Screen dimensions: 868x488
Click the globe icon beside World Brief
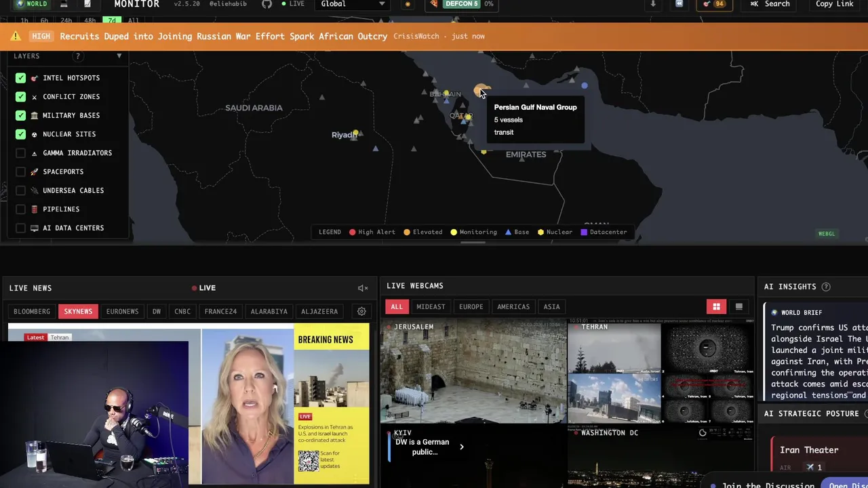click(x=774, y=312)
